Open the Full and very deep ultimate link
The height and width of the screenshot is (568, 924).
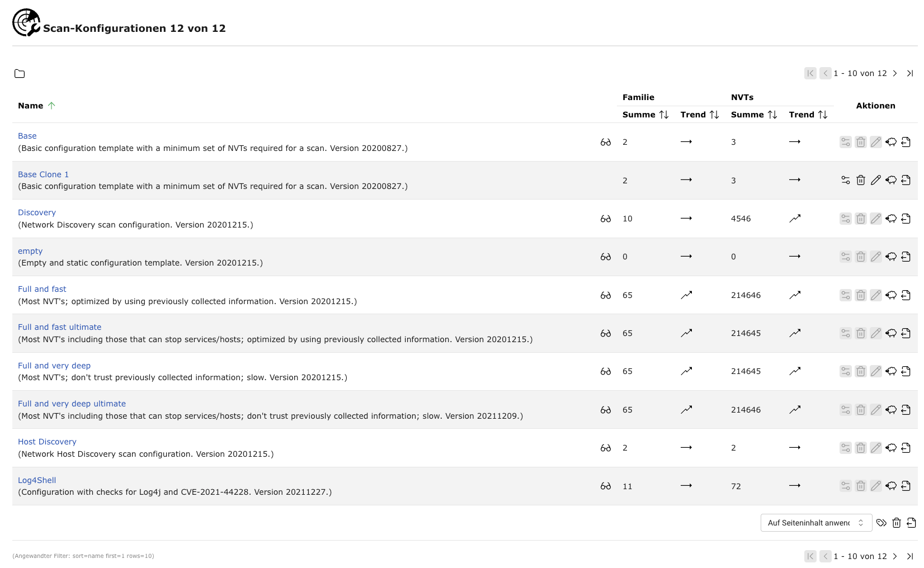pos(72,404)
